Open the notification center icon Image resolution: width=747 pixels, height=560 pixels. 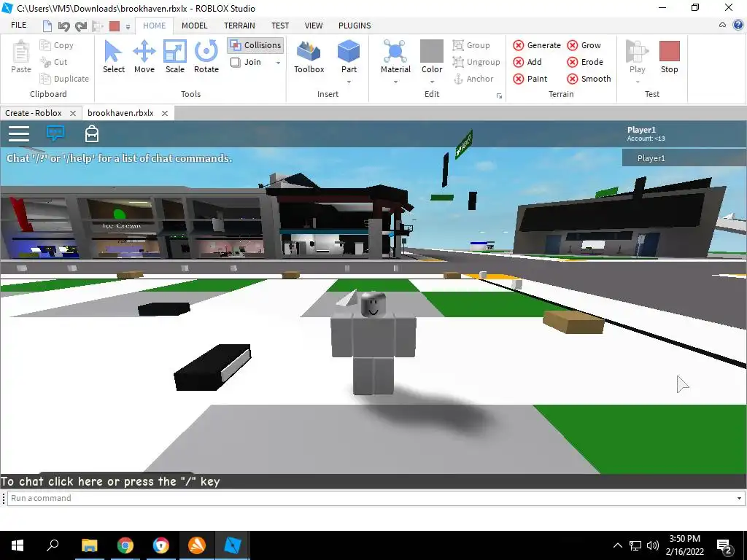[725, 546]
